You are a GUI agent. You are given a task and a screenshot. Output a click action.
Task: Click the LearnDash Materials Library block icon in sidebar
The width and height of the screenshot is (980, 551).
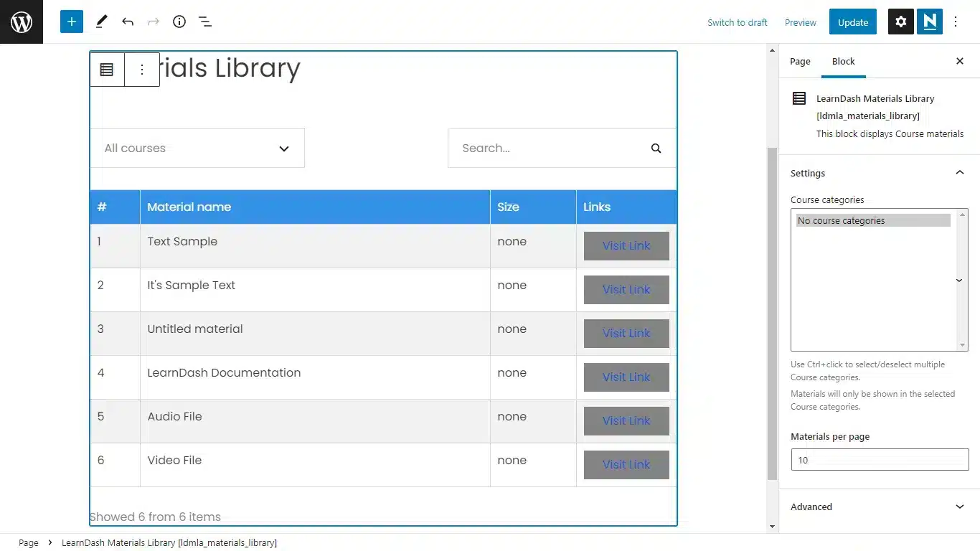799,98
